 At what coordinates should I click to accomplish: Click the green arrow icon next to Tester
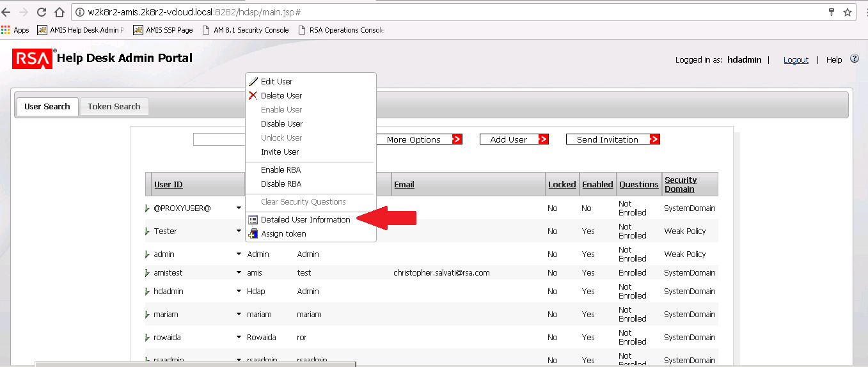[148, 231]
